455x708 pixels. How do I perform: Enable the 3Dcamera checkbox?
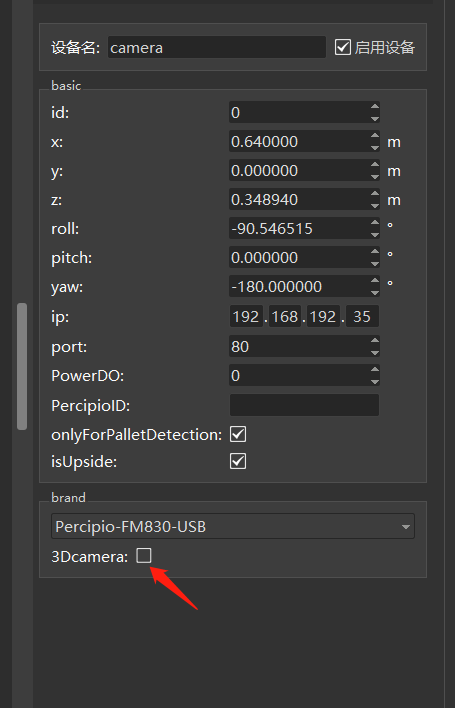point(144,555)
